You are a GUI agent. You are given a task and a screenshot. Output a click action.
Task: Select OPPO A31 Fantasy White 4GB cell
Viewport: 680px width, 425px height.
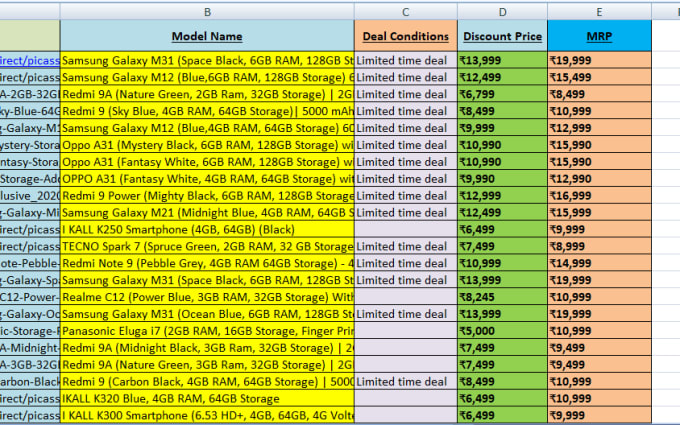pyautogui.click(x=207, y=179)
